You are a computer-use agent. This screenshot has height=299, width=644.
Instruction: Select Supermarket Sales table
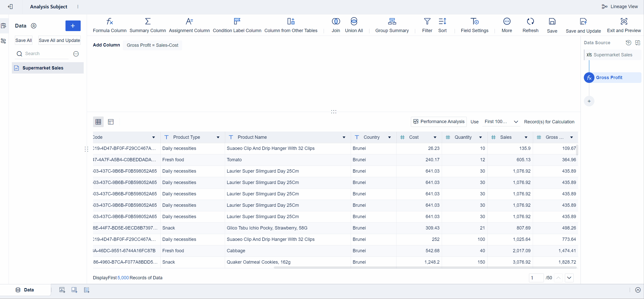[x=48, y=68]
